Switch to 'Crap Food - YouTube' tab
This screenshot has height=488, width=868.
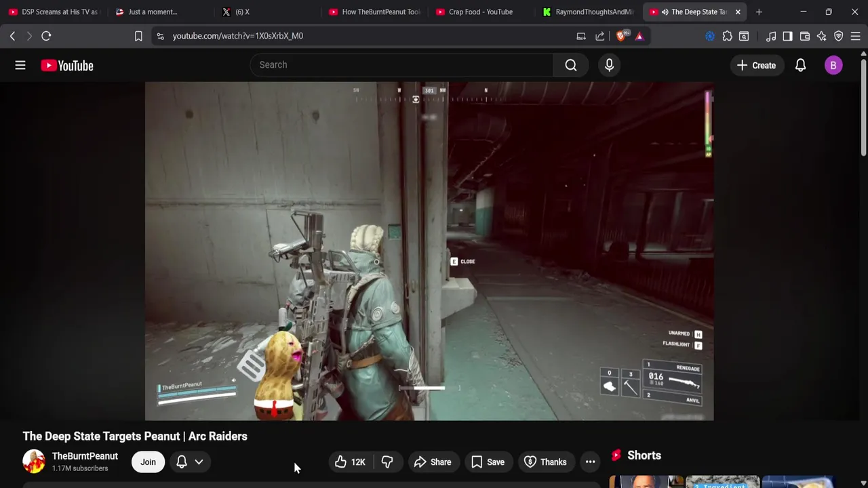pos(481,12)
